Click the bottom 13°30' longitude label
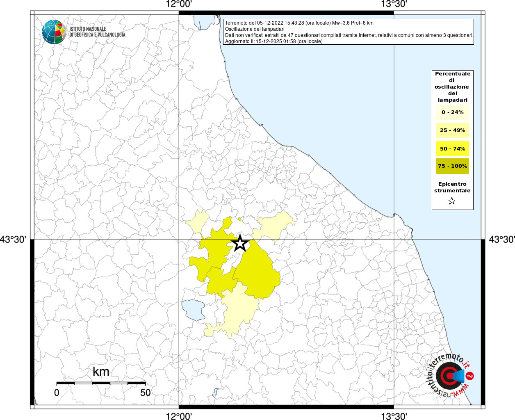 394,416
